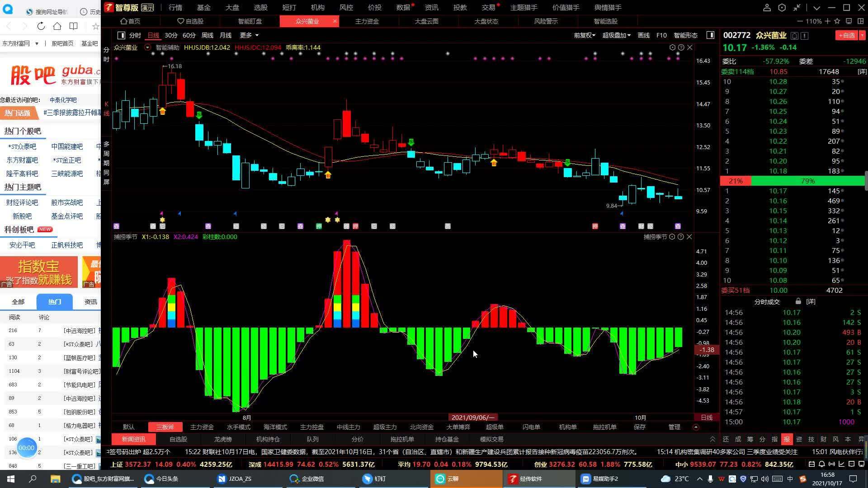Toggle the right panel icon beside 智能形态

pos(710,35)
